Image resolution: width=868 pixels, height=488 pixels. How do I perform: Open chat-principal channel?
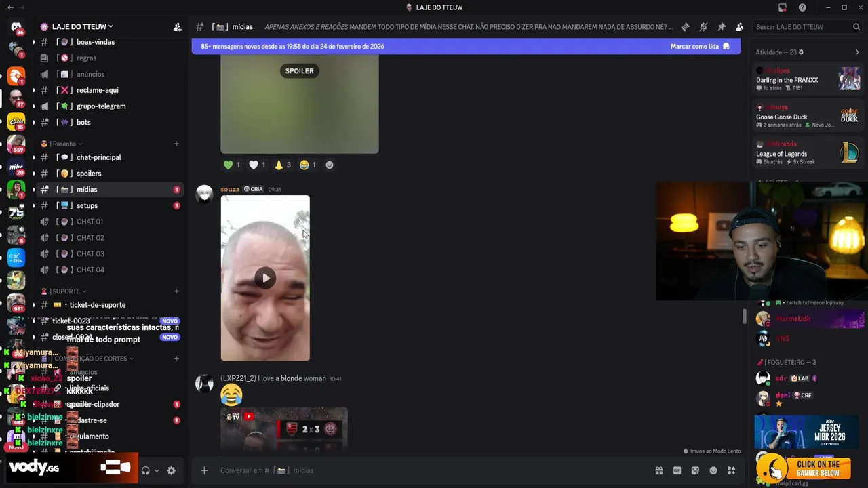pyautogui.click(x=108, y=157)
